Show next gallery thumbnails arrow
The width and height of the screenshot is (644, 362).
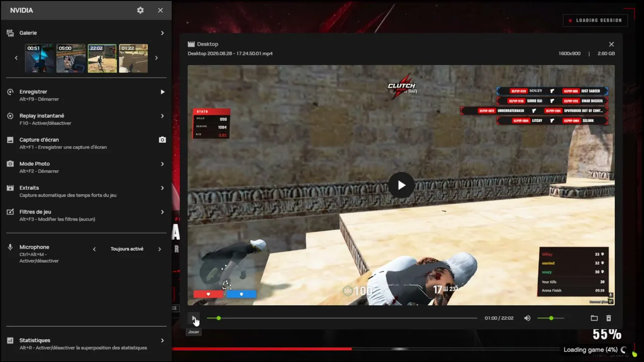coord(156,58)
